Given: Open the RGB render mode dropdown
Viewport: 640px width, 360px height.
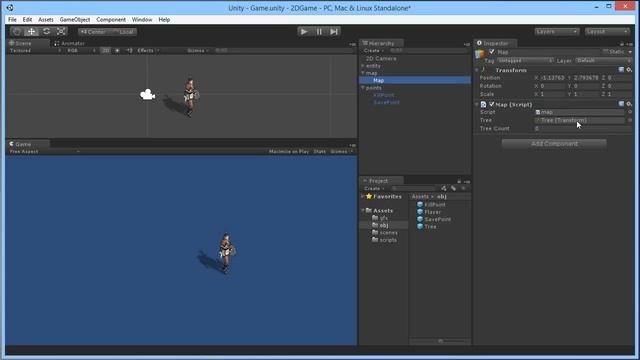Looking at the screenshot, I should click(x=81, y=51).
